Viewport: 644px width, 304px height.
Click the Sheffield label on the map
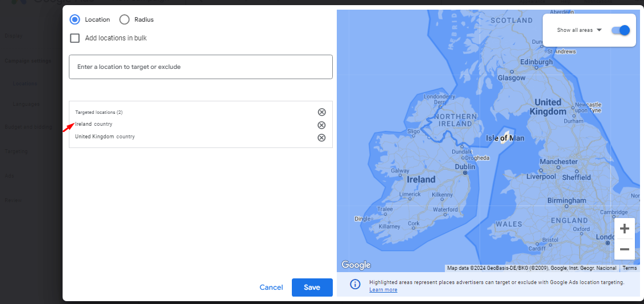[x=576, y=178]
